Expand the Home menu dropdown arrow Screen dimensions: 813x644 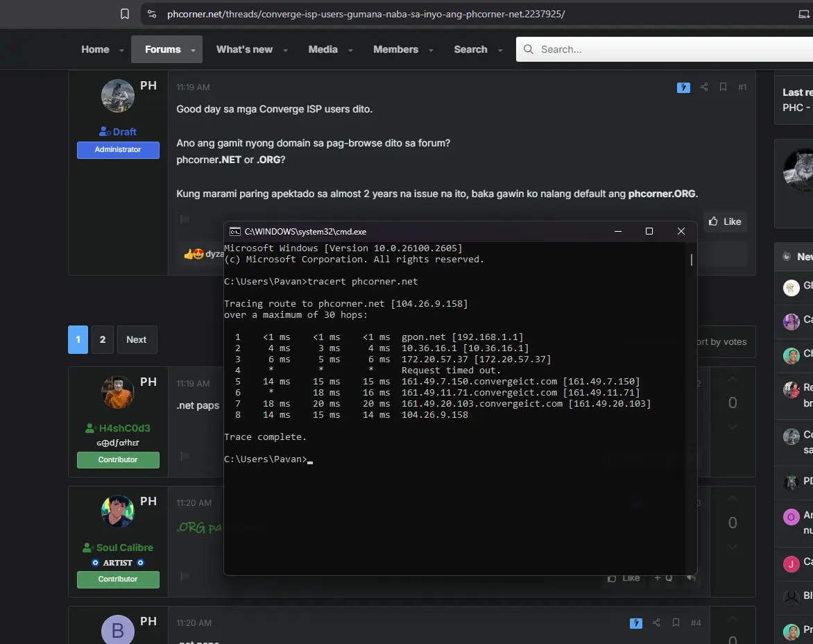121,50
